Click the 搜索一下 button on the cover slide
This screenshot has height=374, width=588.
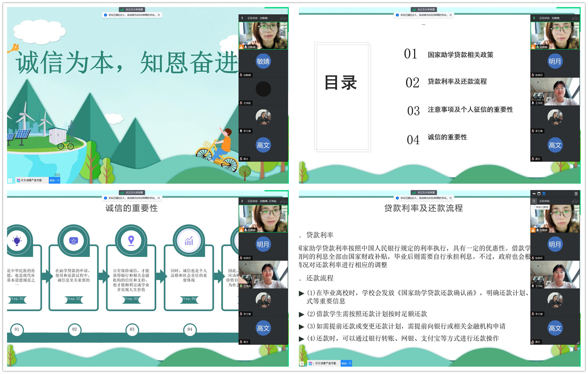55,181
